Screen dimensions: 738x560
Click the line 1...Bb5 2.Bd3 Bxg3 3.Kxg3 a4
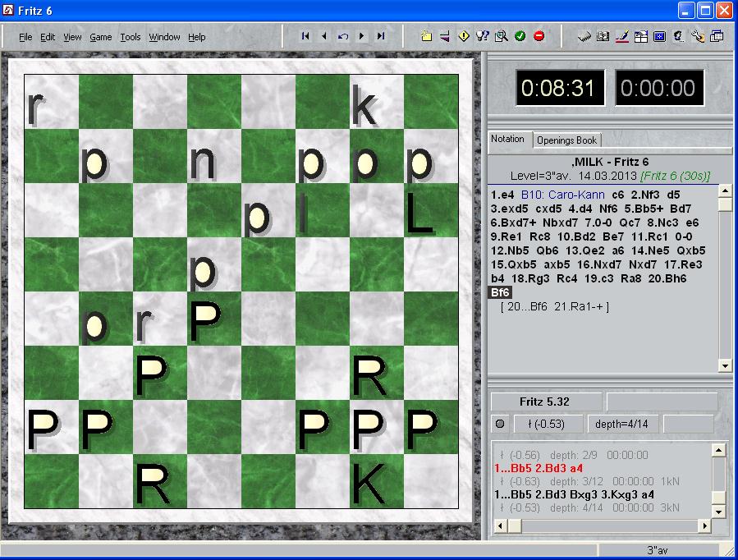point(574,494)
